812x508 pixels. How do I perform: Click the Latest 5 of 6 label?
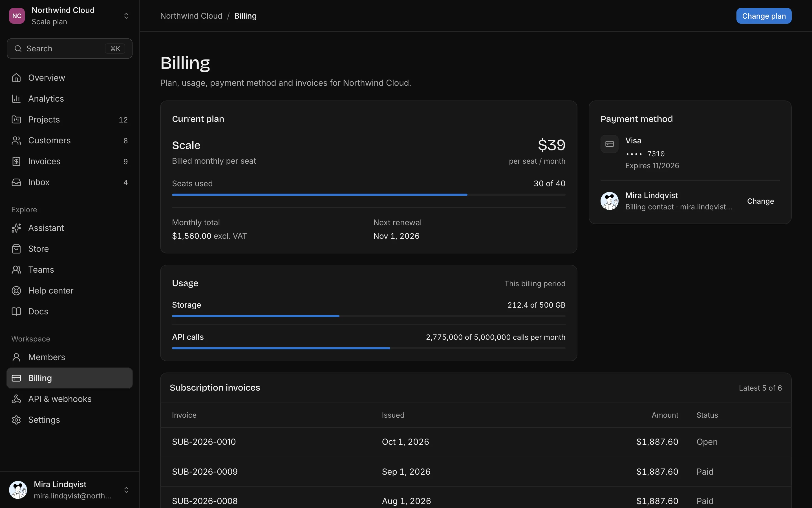[x=760, y=388]
